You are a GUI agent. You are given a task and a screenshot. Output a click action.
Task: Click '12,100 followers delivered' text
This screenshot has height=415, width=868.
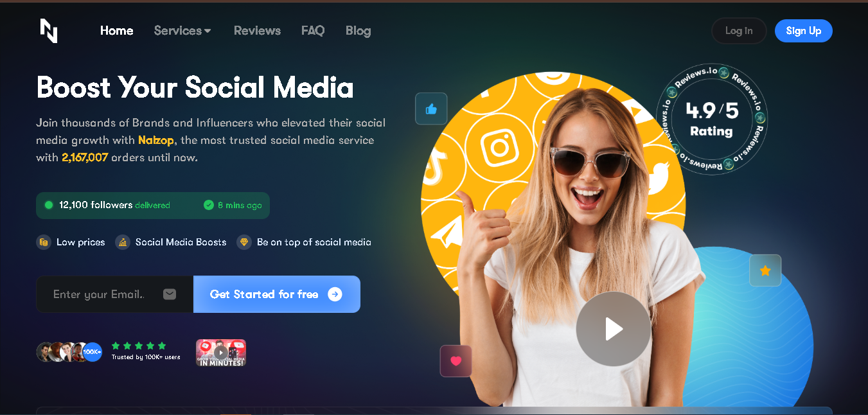pos(114,205)
